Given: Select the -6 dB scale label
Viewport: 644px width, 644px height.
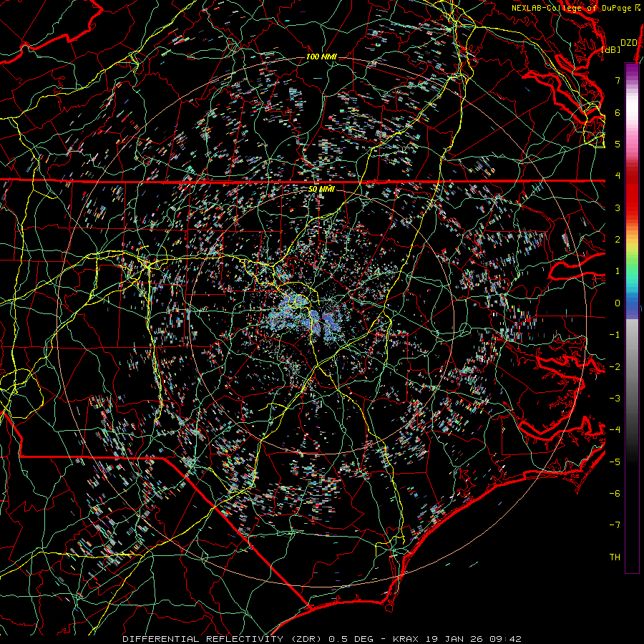Looking at the screenshot, I should click(615, 494).
